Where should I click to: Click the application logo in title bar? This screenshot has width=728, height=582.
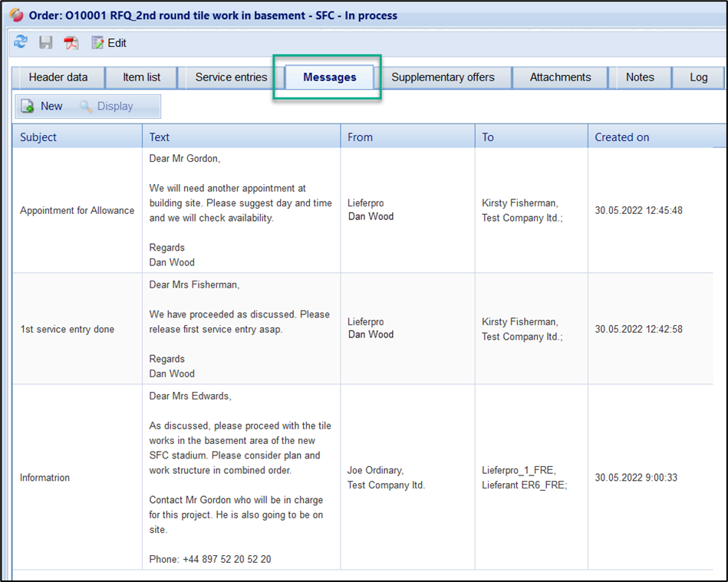(x=16, y=15)
